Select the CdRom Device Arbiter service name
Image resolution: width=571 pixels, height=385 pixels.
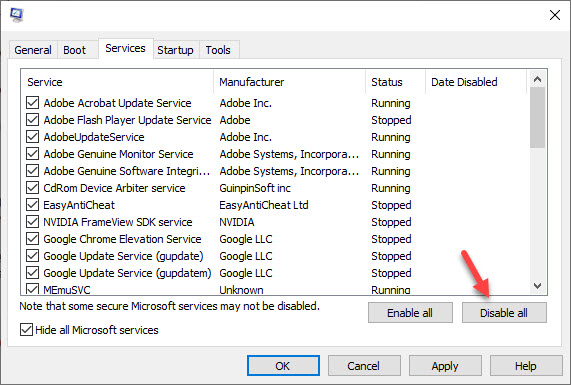point(114,188)
